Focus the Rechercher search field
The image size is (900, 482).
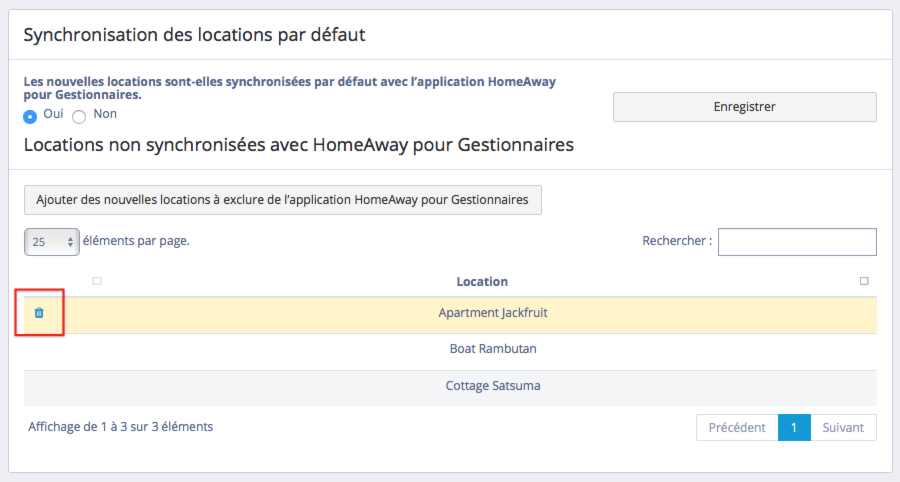click(797, 242)
